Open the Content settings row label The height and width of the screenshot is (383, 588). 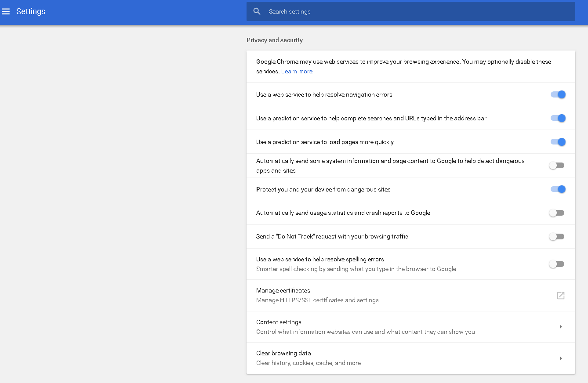(279, 322)
